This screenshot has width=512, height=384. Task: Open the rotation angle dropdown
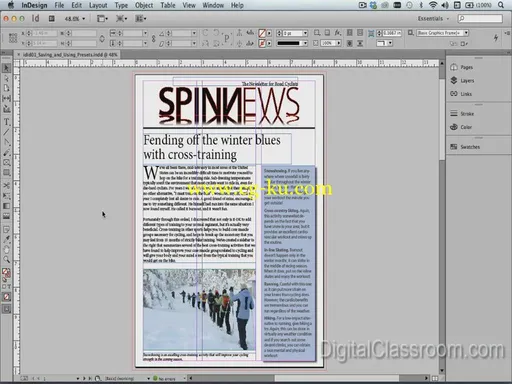pos(194,33)
